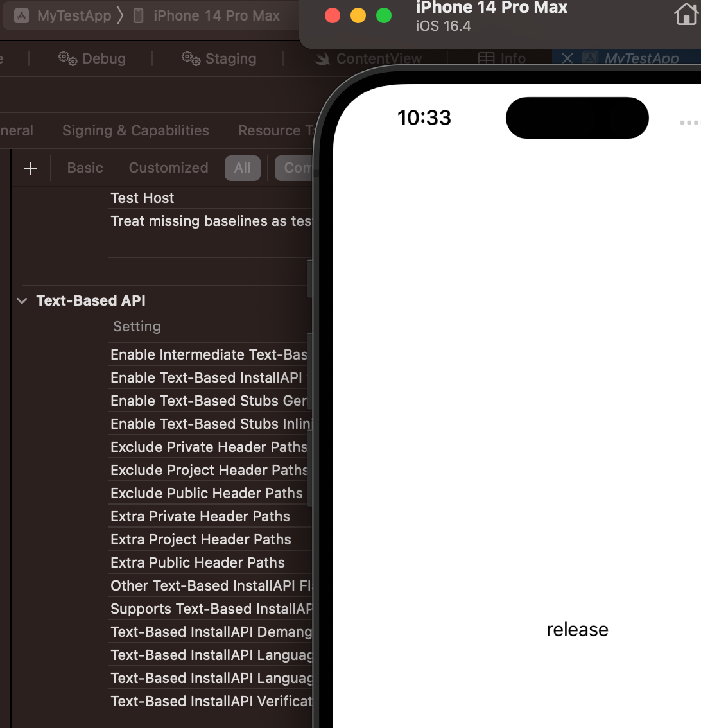
Task: Select Other Text-Based InstallAPI Flags row
Action: coord(211,586)
